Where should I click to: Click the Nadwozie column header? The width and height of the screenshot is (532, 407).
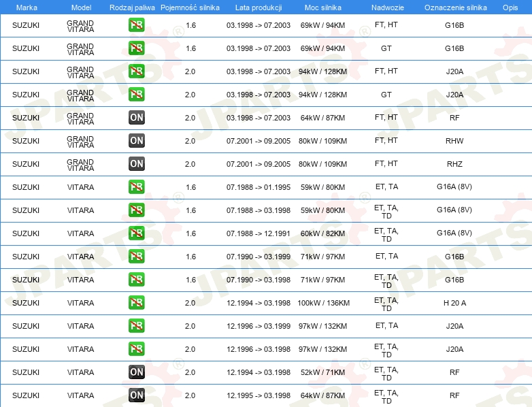(388, 7)
